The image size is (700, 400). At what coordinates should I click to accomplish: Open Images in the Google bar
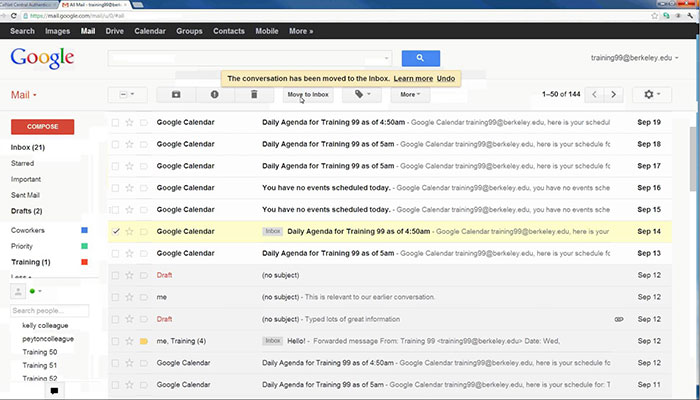58,31
